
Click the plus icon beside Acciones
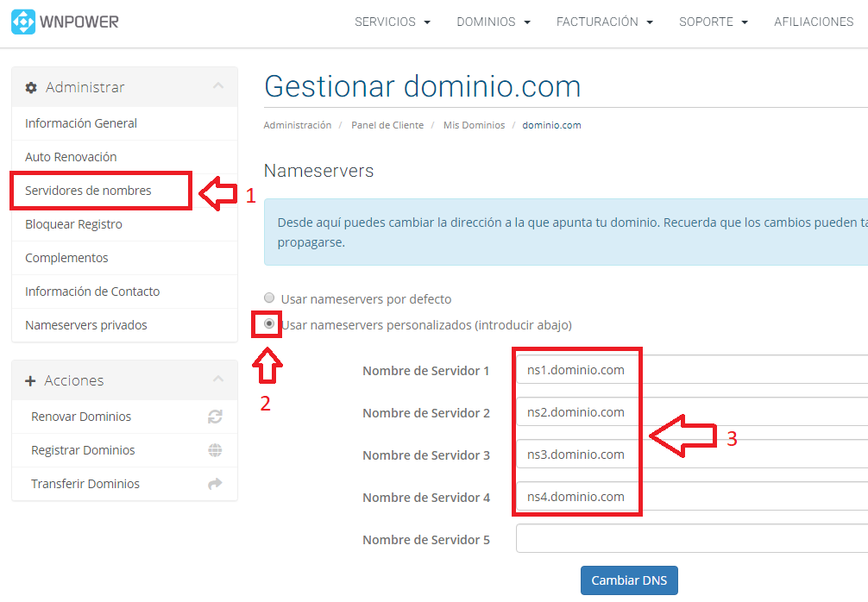31,381
